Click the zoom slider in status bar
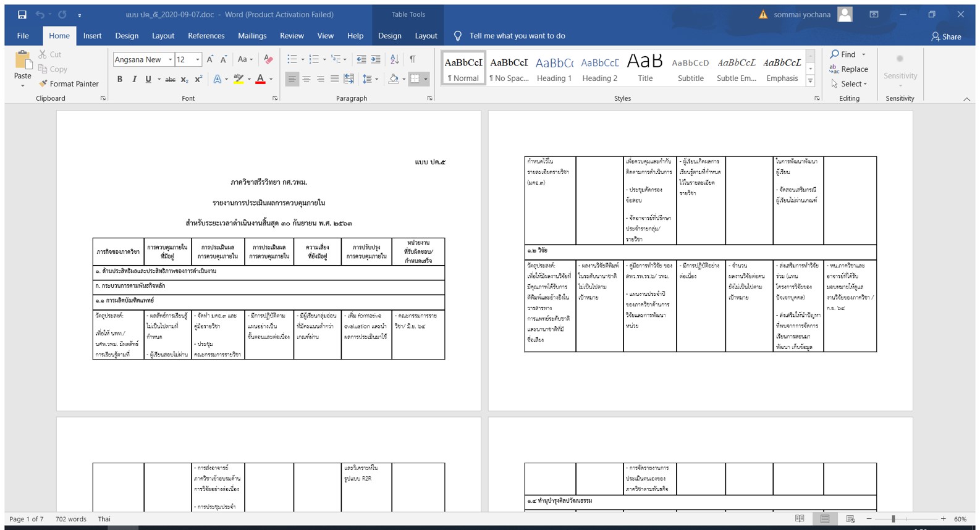The image size is (980, 530). 893,519
